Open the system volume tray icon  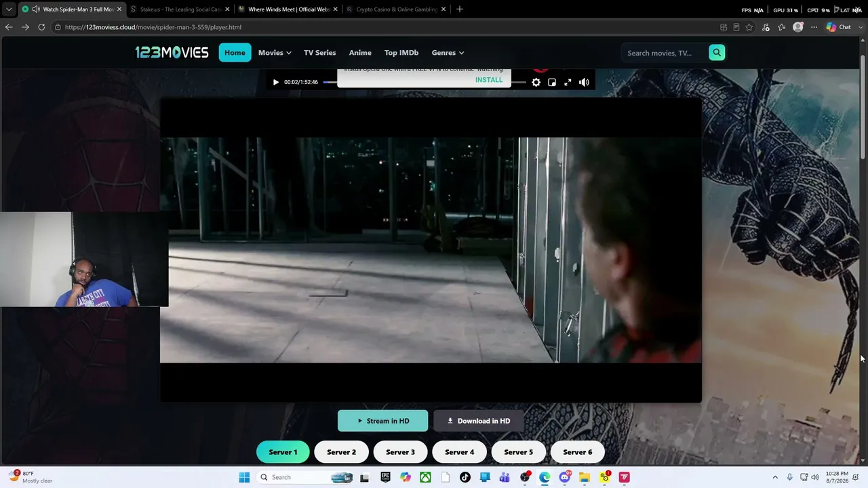coord(814,477)
